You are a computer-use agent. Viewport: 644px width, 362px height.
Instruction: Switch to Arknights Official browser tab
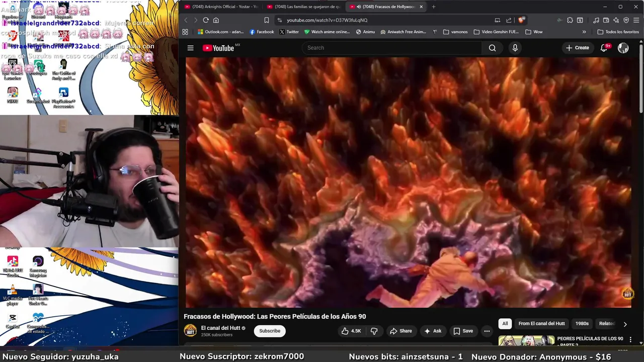pyautogui.click(x=221, y=7)
